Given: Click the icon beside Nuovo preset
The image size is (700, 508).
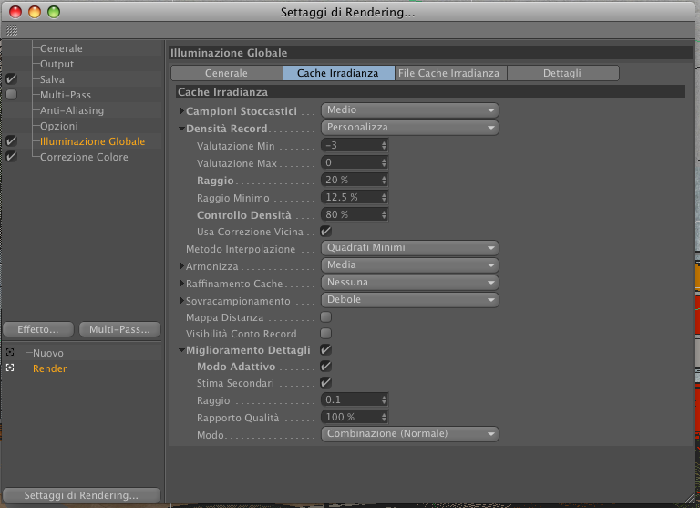Looking at the screenshot, I should coord(10,353).
